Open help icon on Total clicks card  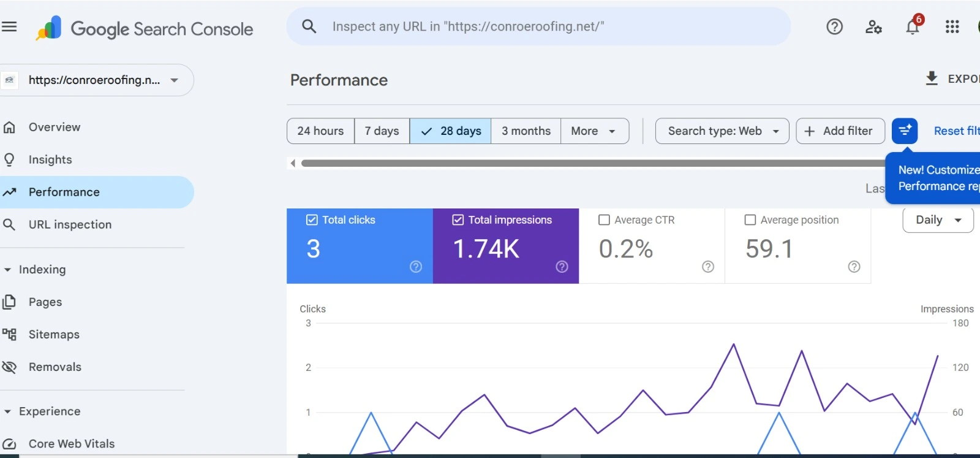tap(416, 266)
